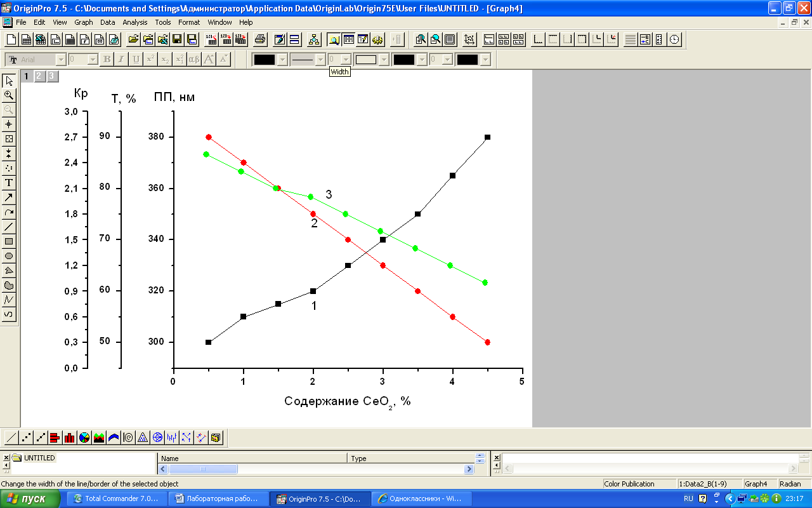Open the font size dropdown
Image resolution: width=812 pixels, height=508 pixels.
click(93, 59)
